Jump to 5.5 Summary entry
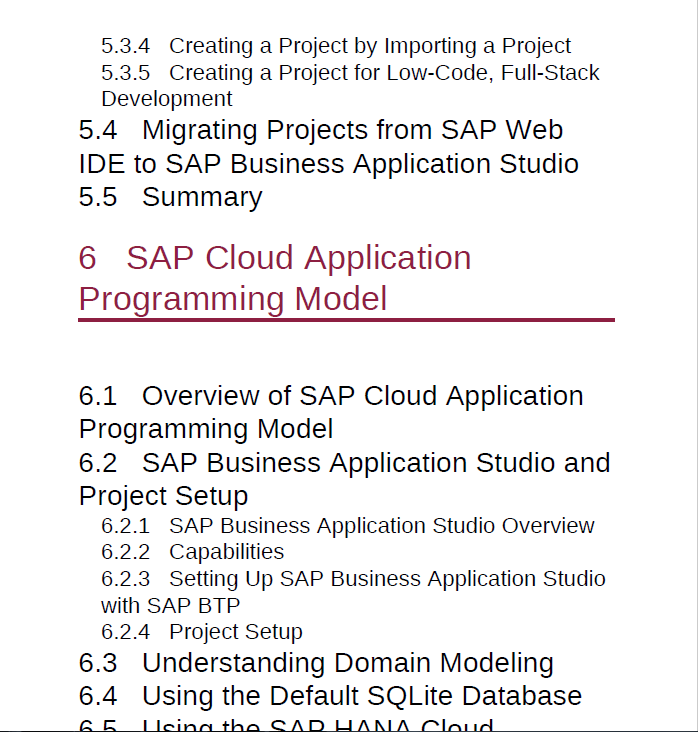698x732 pixels. (170, 197)
